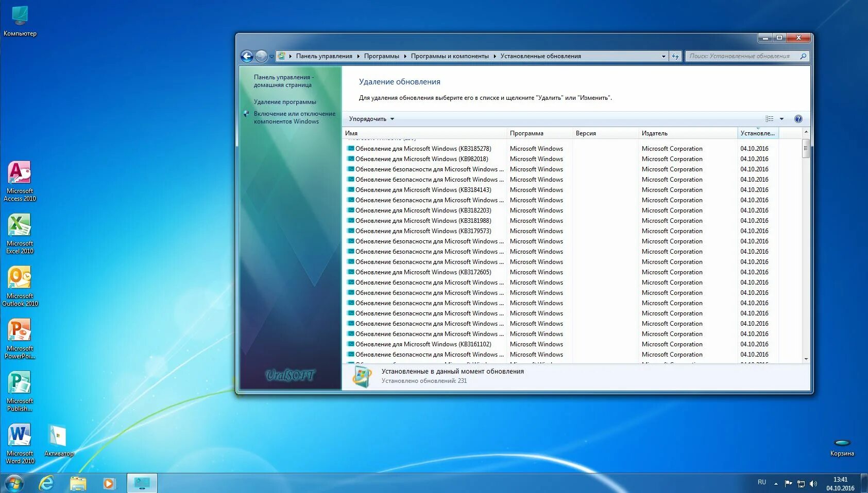The image size is (868, 493).
Task: Click the RU input language indicator
Action: click(x=762, y=482)
